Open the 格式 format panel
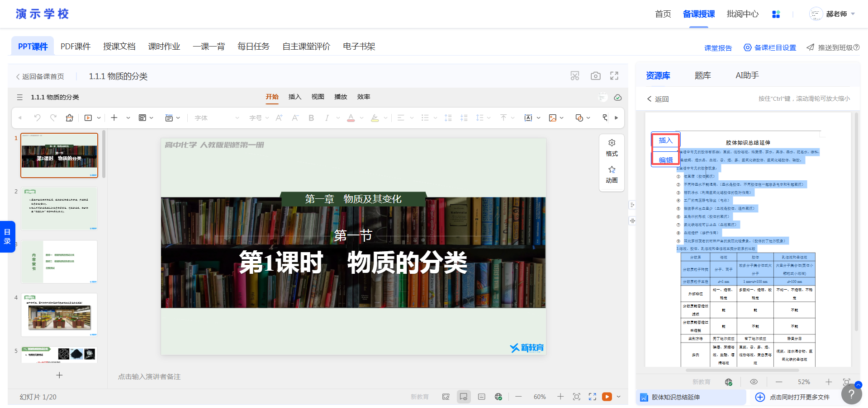This screenshot has width=868, height=408. tap(612, 148)
